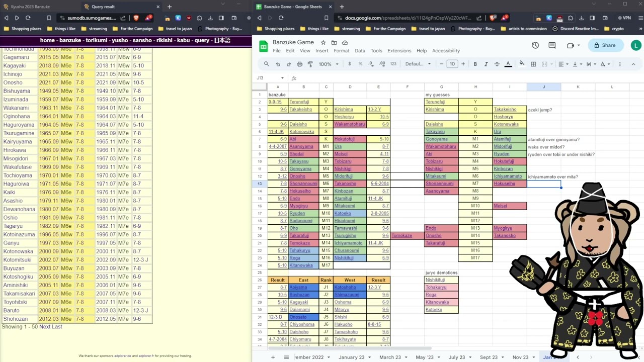
Task: Toggle bold formatting in Sheets
Action: coord(475,64)
